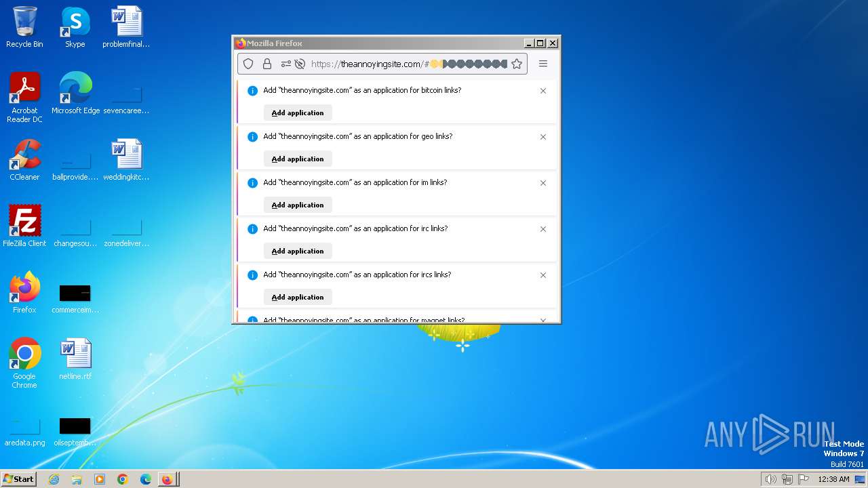Select the weddingkitc Word document
Screen dimensions: 868x488
pyautogui.click(x=126, y=160)
